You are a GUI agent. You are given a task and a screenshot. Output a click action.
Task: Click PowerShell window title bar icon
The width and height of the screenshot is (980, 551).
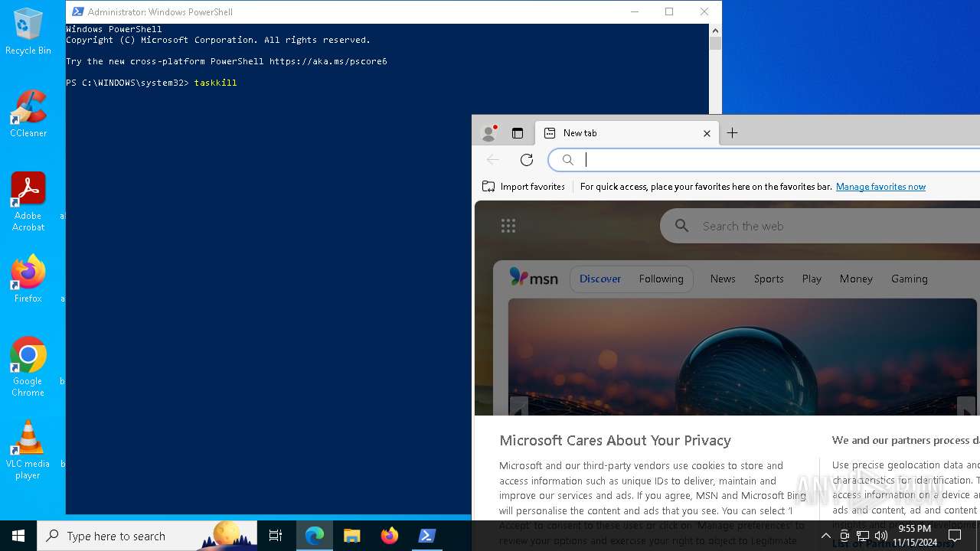tap(77, 11)
